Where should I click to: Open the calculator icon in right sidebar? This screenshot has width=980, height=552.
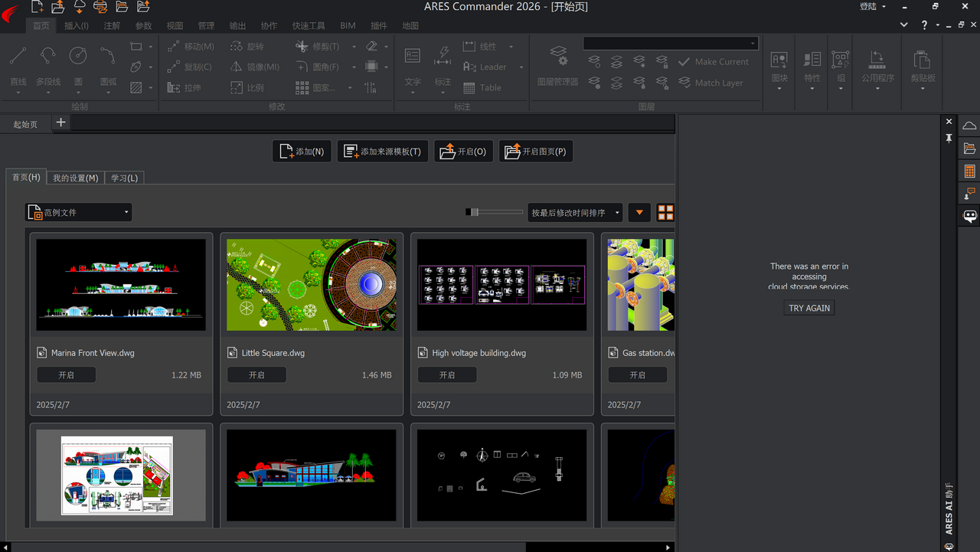(969, 171)
